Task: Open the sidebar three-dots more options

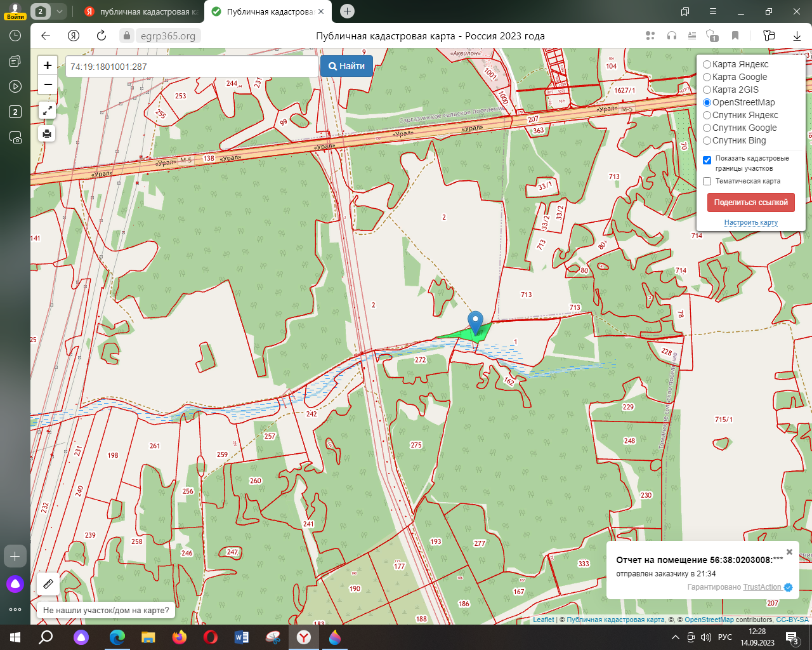Action: [15, 609]
